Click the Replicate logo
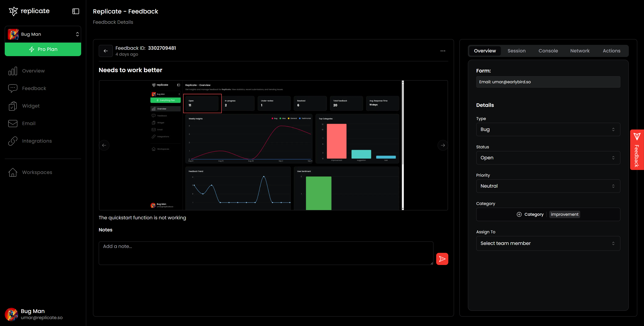The image size is (644, 326). [29, 11]
